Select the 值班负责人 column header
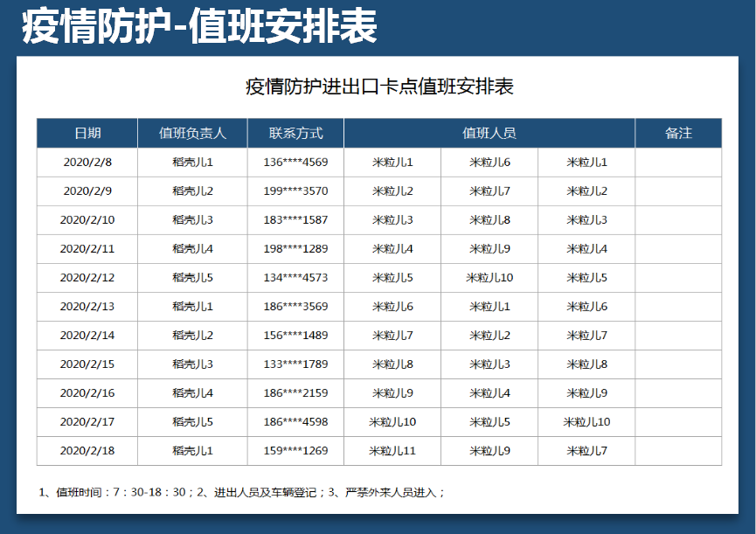Image resolution: width=756 pixels, height=534 pixels. click(x=191, y=133)
